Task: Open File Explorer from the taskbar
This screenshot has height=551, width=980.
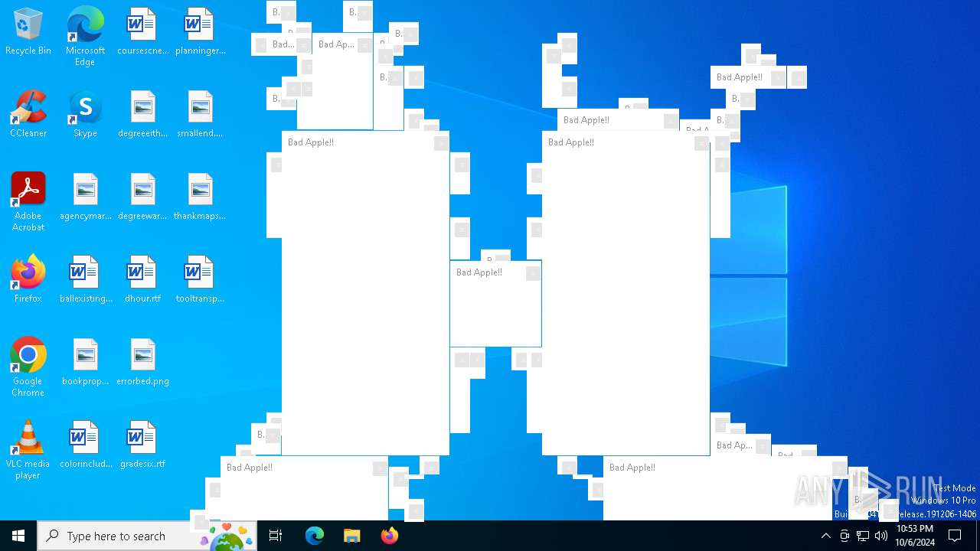Action: click(352, 536)
